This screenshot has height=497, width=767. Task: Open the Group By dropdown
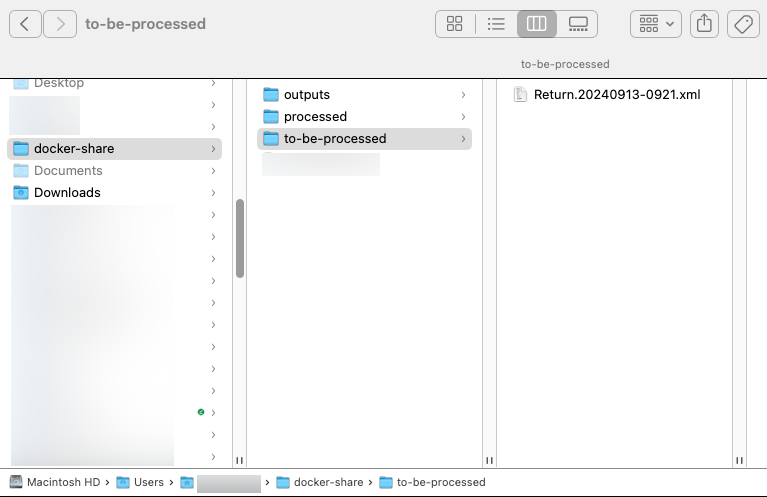point(655,24)
